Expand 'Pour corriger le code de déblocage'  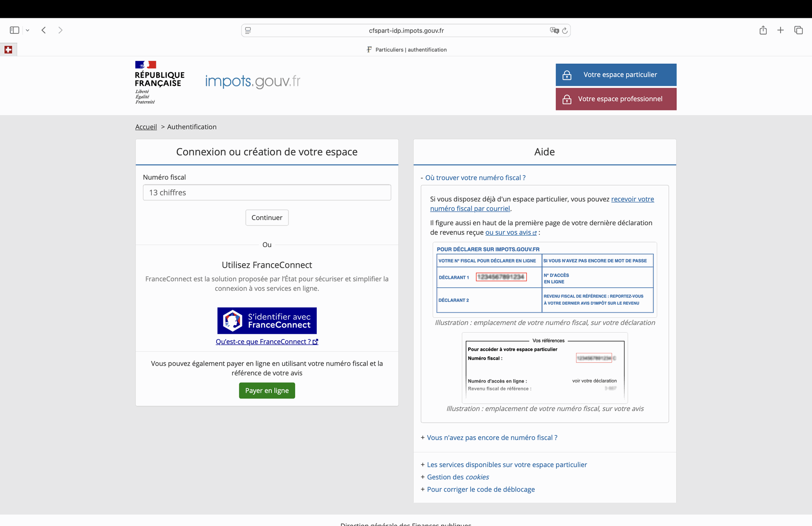coord(480,489)
